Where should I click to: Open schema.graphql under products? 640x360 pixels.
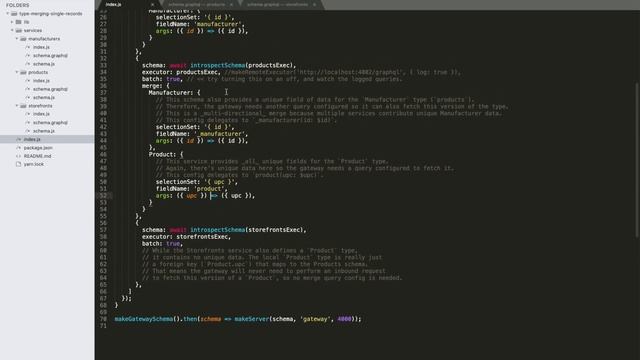coord(50,89)
